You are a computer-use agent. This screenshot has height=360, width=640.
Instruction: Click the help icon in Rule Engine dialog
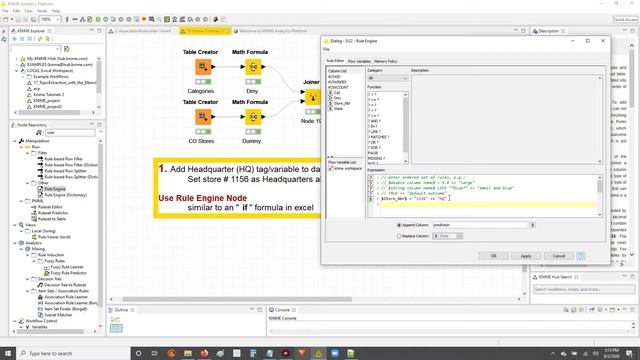(580, 256)
